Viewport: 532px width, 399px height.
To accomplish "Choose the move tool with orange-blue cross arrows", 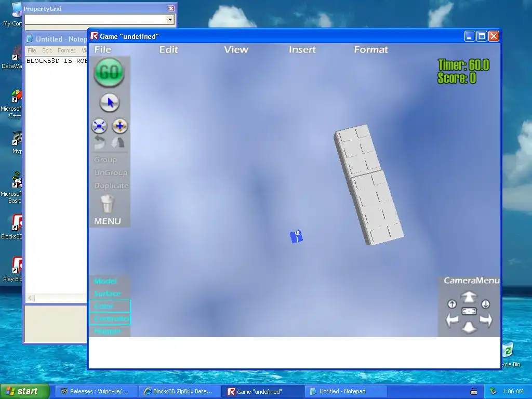I will [120, 126].
